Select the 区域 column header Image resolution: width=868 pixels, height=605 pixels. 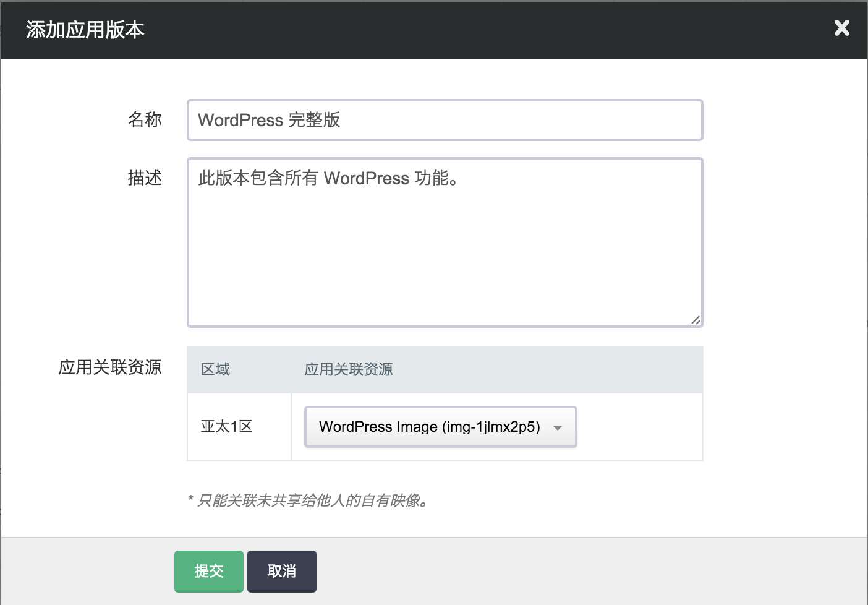[x=215, y=369]
